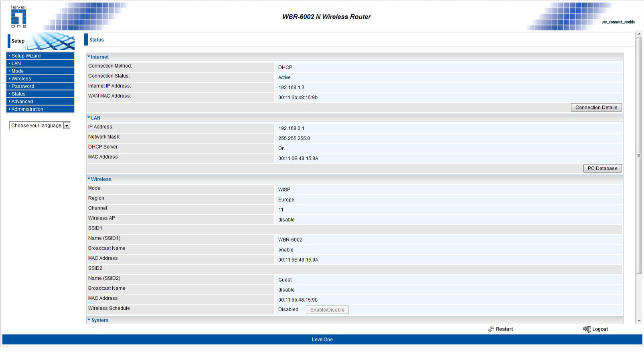This screenshot has height=353, width=644.
Task: Expand the Wireless sidebar menu
Action: pos(21,79)
